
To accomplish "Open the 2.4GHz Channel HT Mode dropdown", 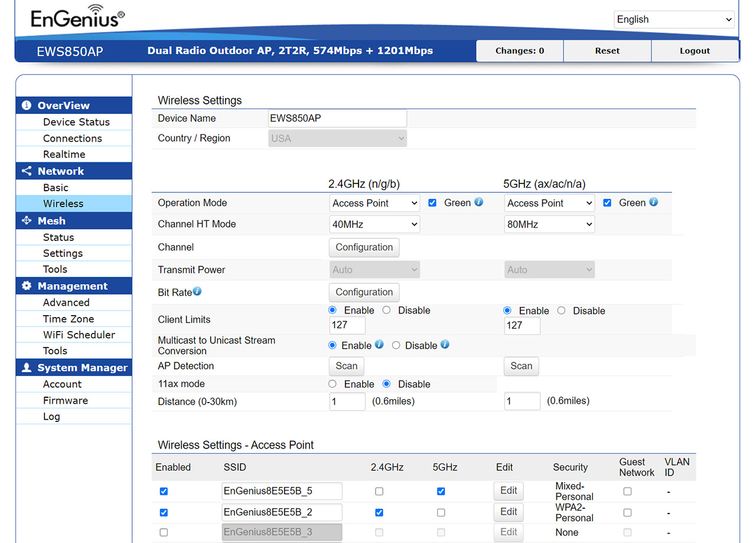I will click(x=374, y=224).
